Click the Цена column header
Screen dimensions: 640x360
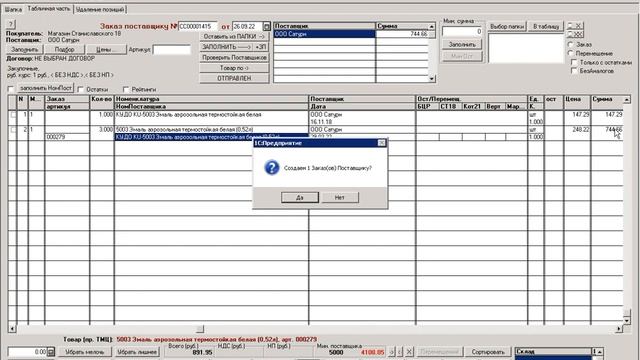[x=577, y=99]
